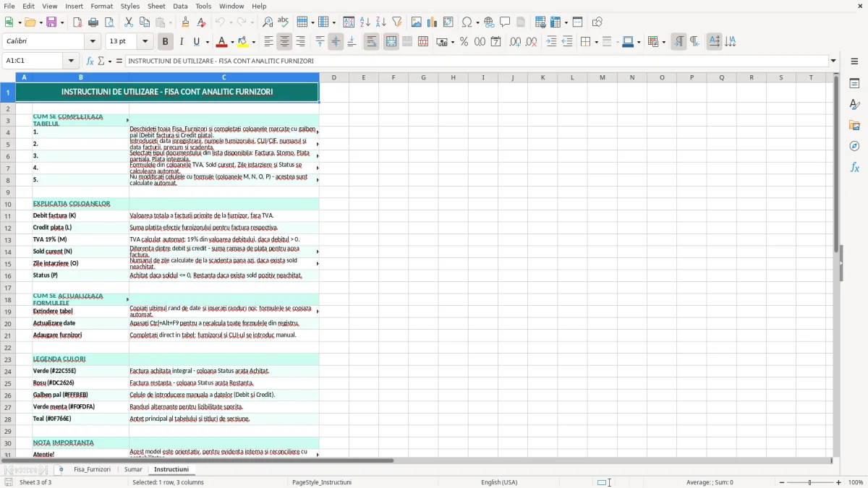The height and width of the screenshot is (488, 868).
Task: Expand the Name Box dropdown arrow
Action: click(71, 61)
